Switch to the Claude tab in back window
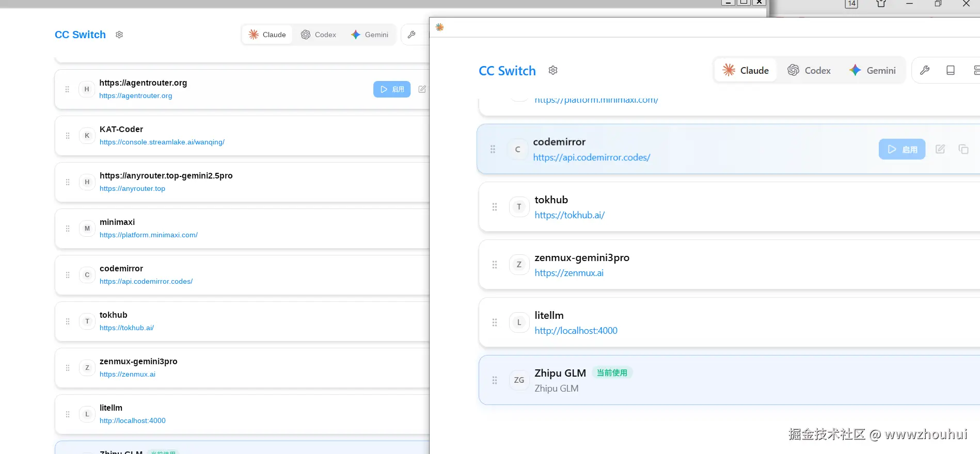980x454 pixels. coord(267,35)
